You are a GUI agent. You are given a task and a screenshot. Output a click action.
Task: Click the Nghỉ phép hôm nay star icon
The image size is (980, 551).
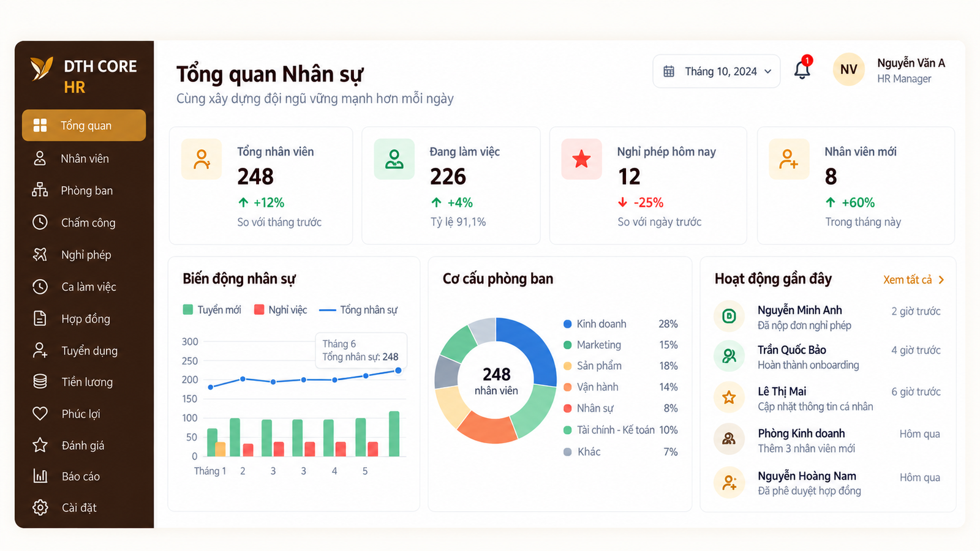(581, 159)
